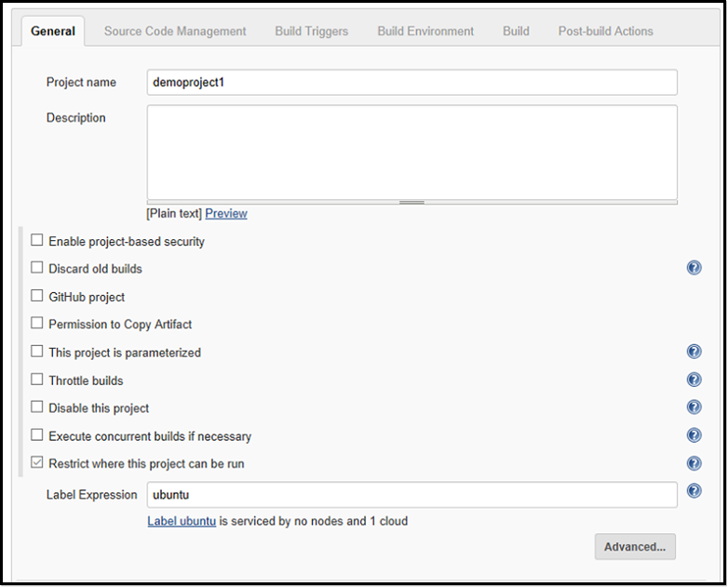Open help for Throttle builds
This screenshot has height=587, width=728.
tap(694, 380)
